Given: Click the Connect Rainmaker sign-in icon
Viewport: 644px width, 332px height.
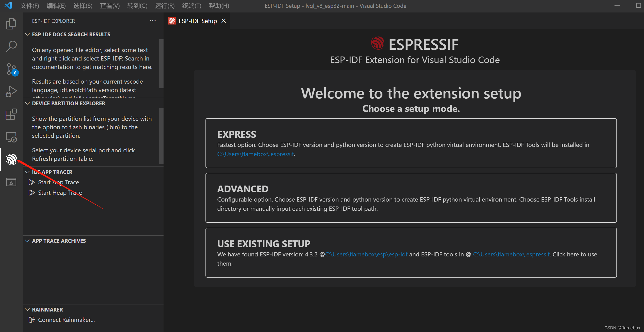Looking at the screenshot, I should point(32,320).
